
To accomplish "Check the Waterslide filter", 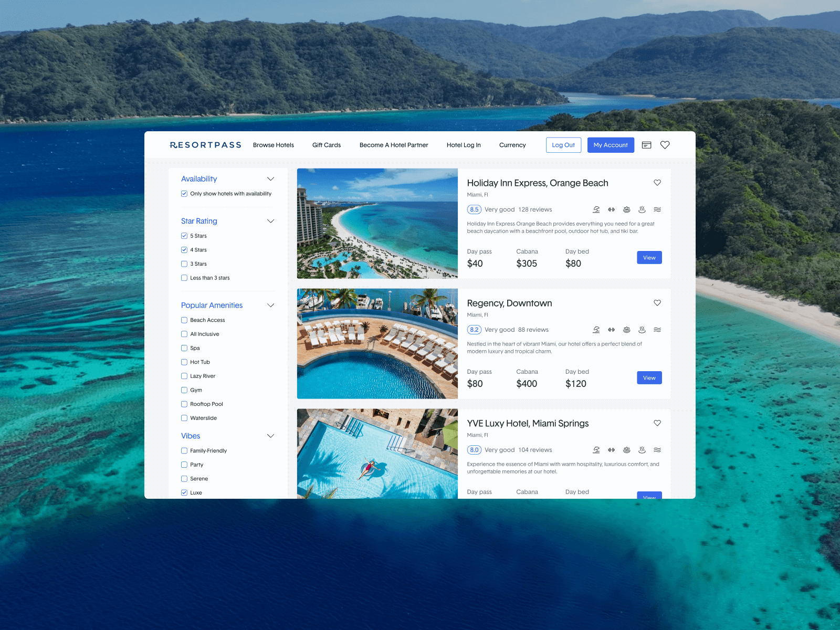I will pyautogui.click(x=184, y=418).
